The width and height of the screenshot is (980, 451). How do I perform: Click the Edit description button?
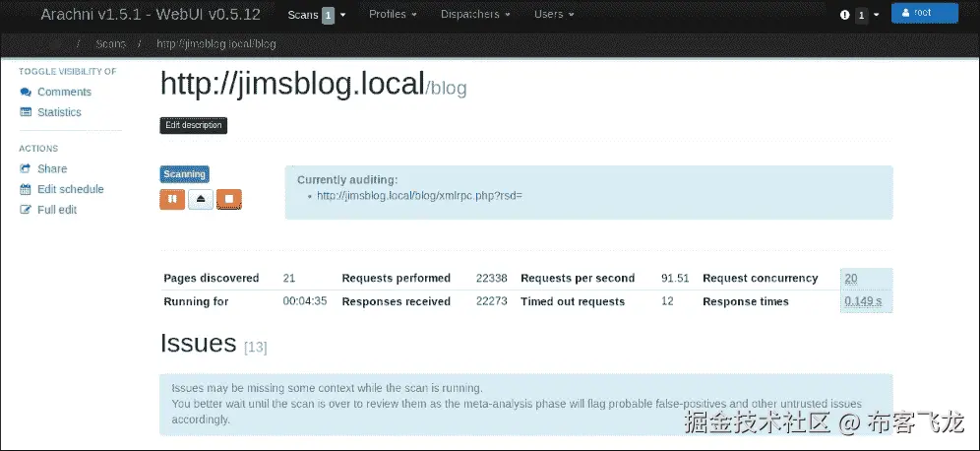(x=194, y=125)
